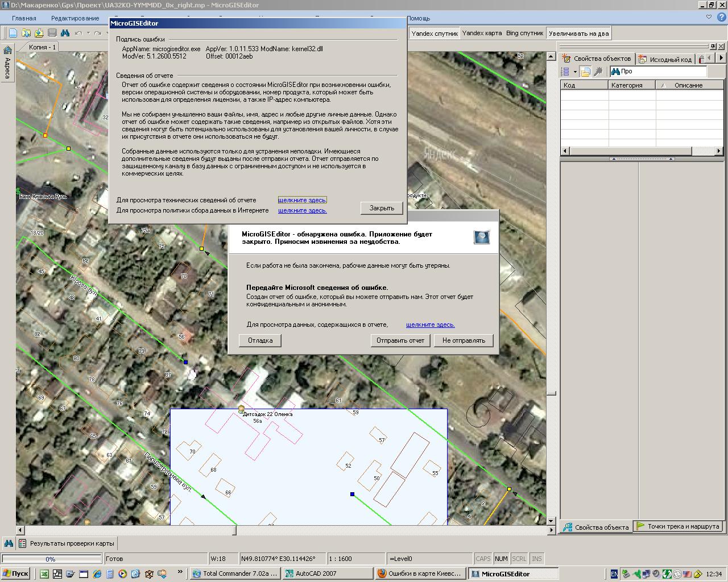Viewport: 728px width, 582px height.
Task: Click the binoculars icon in bottom-left panel
Action: [9, 543]
